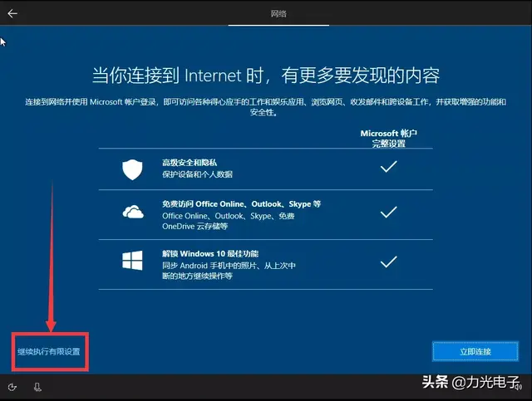The image size is (532, 401).
Task: Click the text 高级安全和隐私
Action: (190, 163)
